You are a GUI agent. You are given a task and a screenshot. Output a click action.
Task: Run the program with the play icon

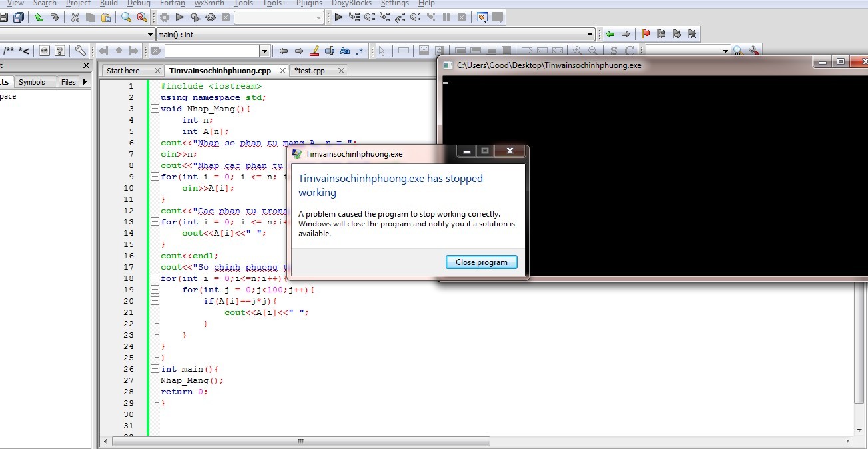[x=180, y=17]
